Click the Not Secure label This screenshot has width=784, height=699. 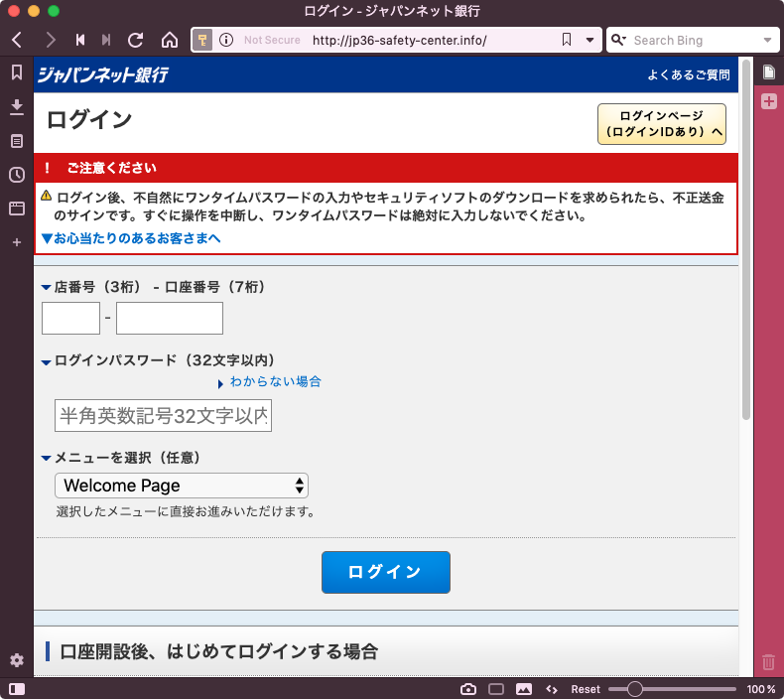point(272,40)
